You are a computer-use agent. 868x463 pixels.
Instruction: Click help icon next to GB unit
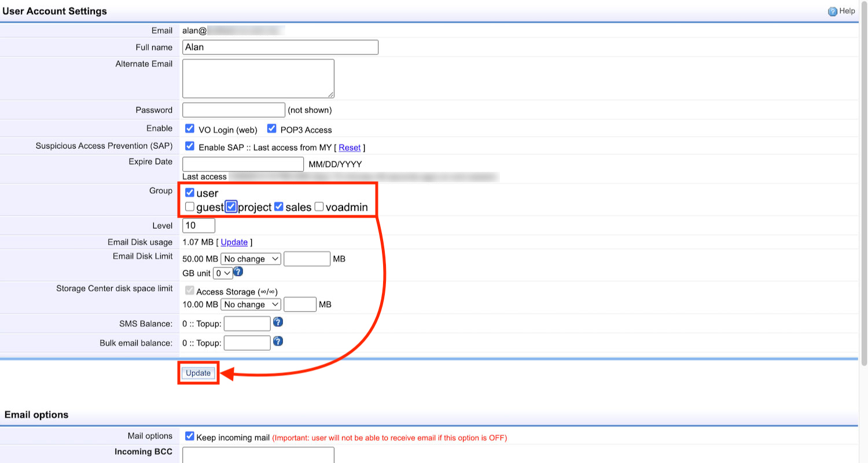[238, 272]
